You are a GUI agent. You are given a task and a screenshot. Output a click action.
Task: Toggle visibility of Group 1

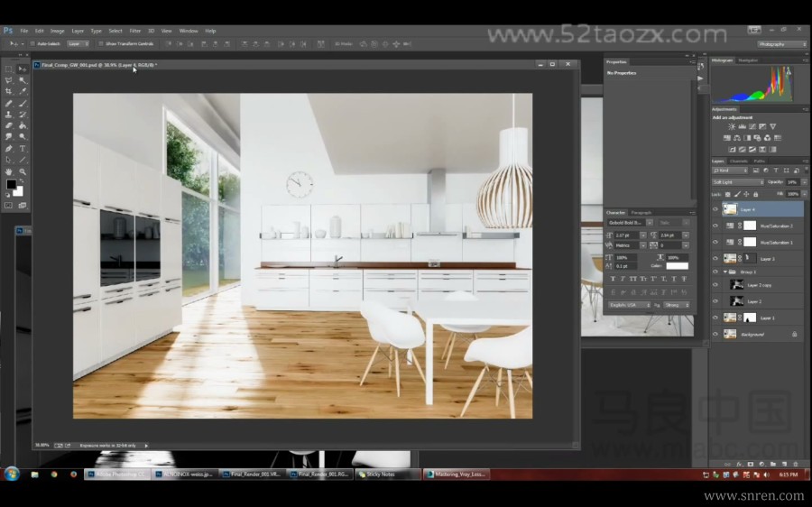(715, 272)
